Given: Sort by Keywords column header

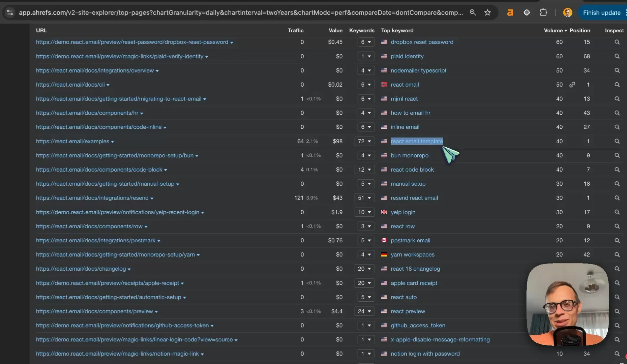Looking at the screenshot, I should tap(362, 30).
